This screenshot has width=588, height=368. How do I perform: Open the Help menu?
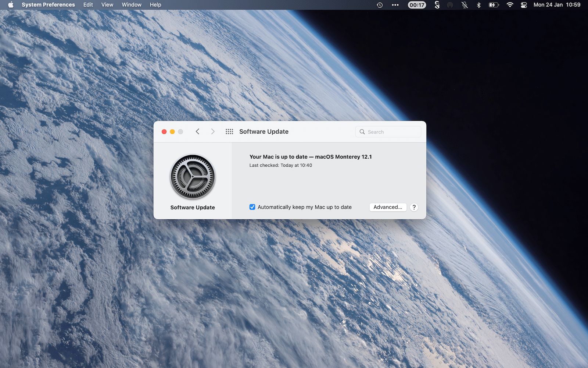click(x=155, y=5)
